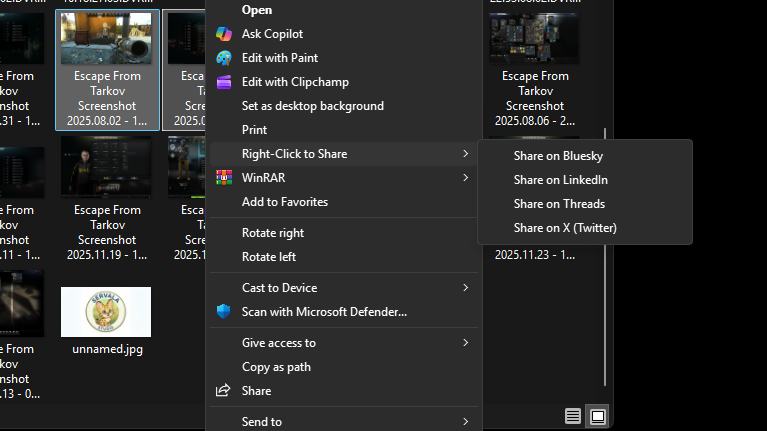Choose Rotate right

pos(344,233)
